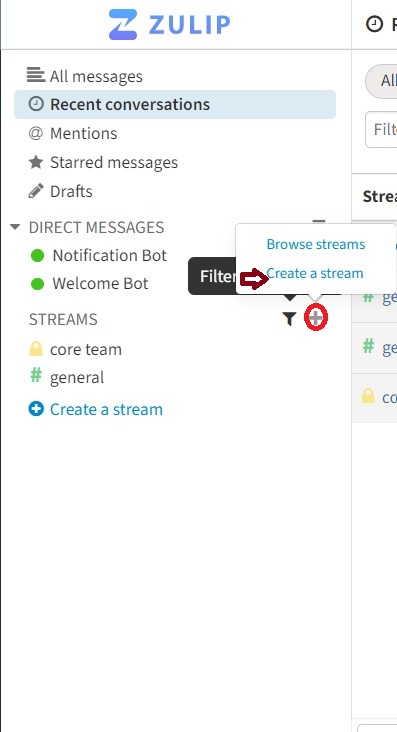This screenshot has height=732, width=397.
Task: Open Welcome Bot direct message
Action: point(100,283)
